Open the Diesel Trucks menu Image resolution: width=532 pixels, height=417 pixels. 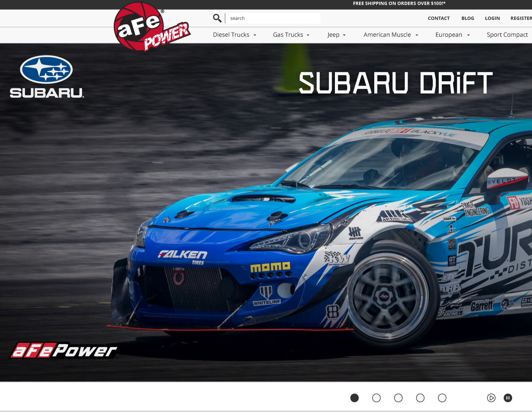pyautogui.click(x=231, y=35)
